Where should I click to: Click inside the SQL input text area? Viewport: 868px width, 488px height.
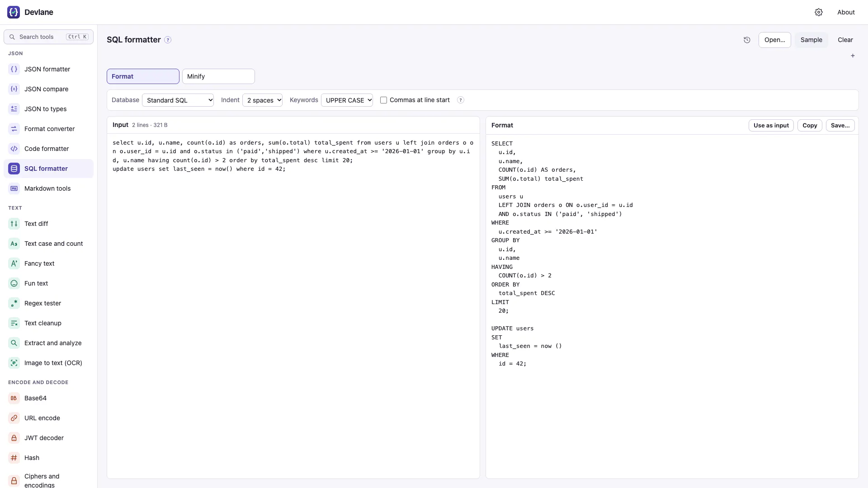293,306
